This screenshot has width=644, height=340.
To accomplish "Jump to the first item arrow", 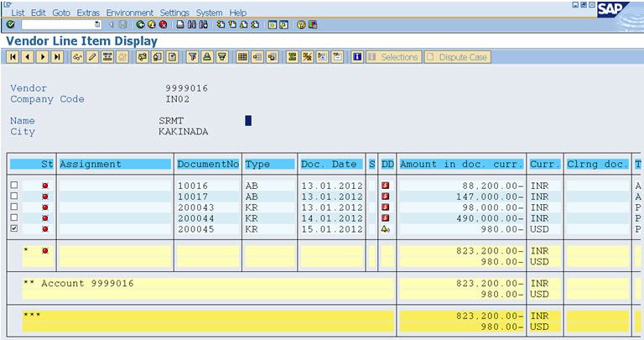I will pyautogui.click(x=13, y=57).
